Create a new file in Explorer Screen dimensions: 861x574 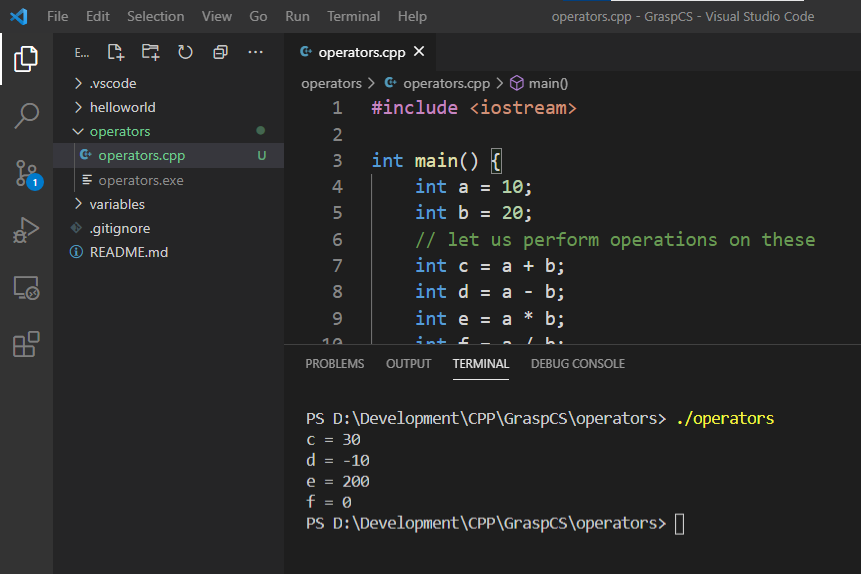point(115,52)
